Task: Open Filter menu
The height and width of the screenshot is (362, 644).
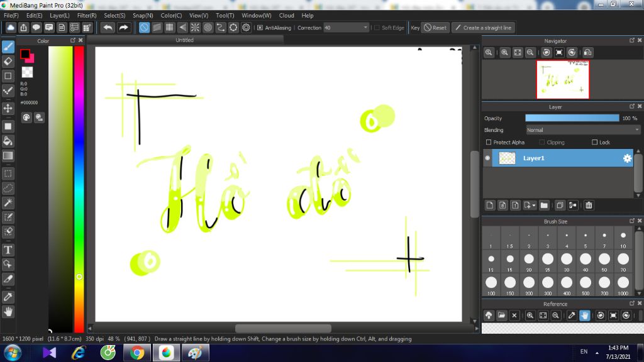Action: [x=87, y=15]
